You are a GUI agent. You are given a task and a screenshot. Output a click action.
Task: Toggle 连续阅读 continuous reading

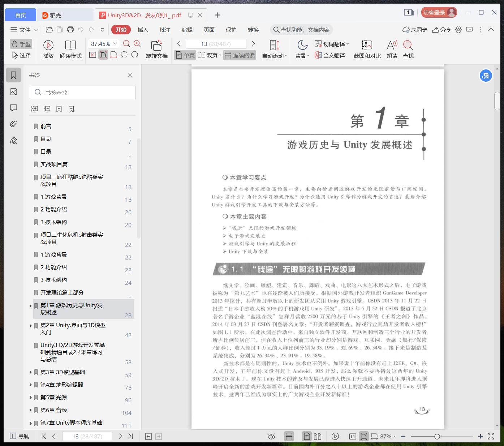point(240,55)
